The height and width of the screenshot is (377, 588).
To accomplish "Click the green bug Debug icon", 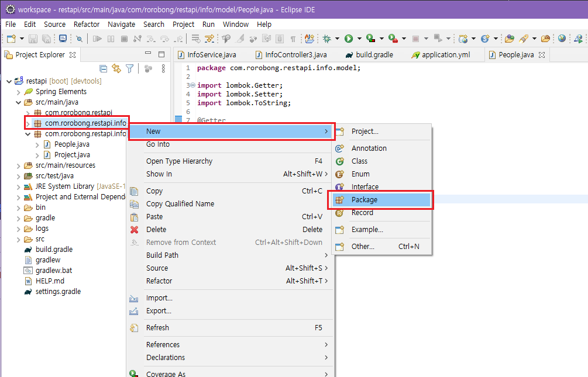I will 327,39.
